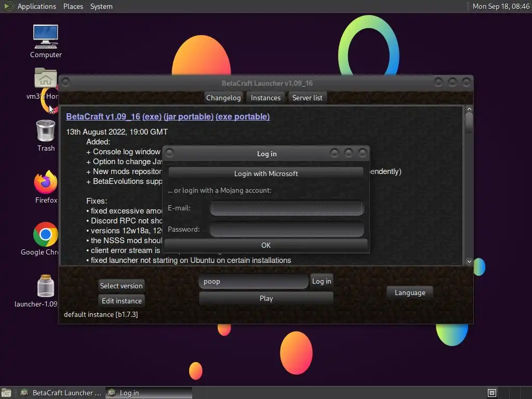This screenshot has height=399, width=532.
Task: Click the username field containing poop
Action: pos(254,281)
